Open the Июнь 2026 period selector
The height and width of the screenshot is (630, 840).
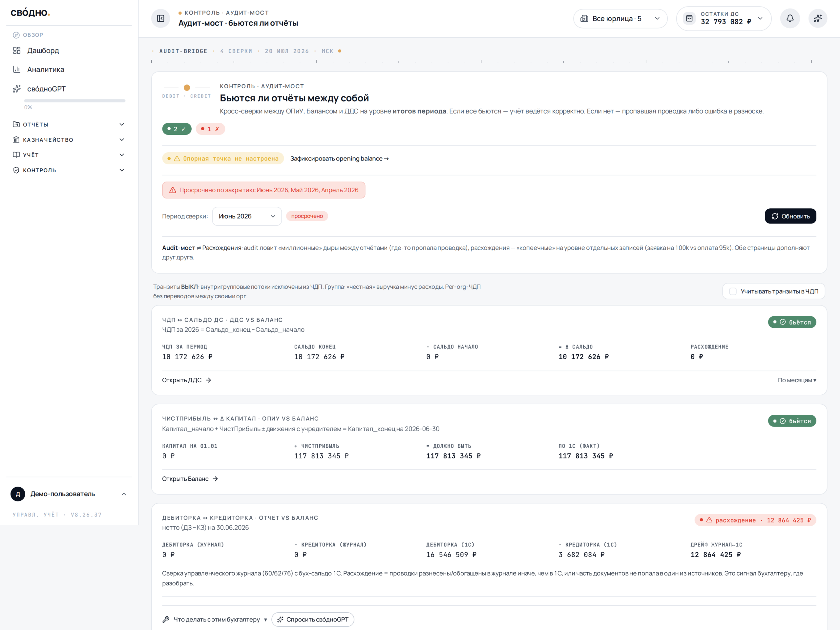click(x=247, y=216)
